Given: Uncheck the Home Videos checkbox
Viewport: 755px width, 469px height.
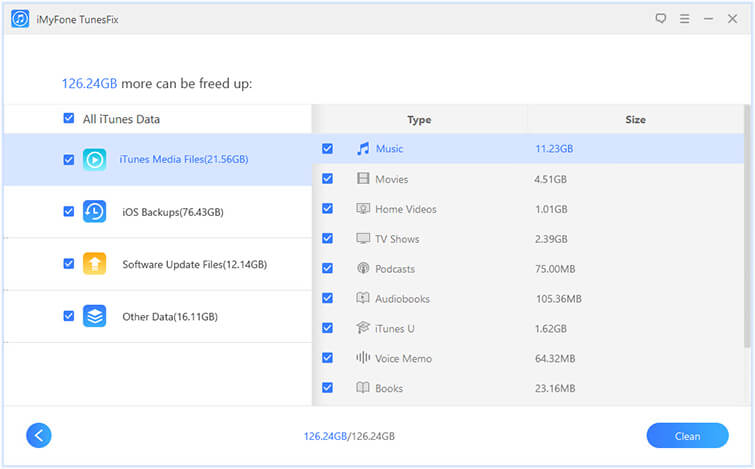Looking at the screenshot, I should pos(327,208).
